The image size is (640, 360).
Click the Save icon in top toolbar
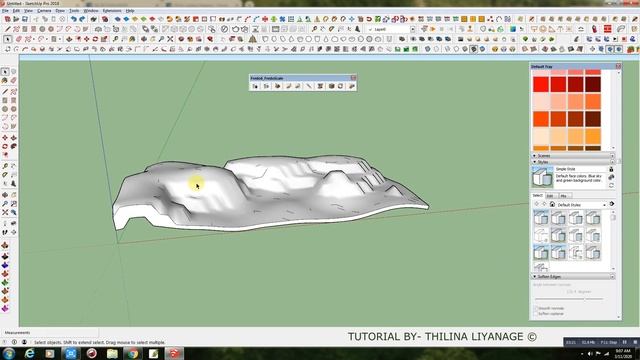(x=25, y=19)
